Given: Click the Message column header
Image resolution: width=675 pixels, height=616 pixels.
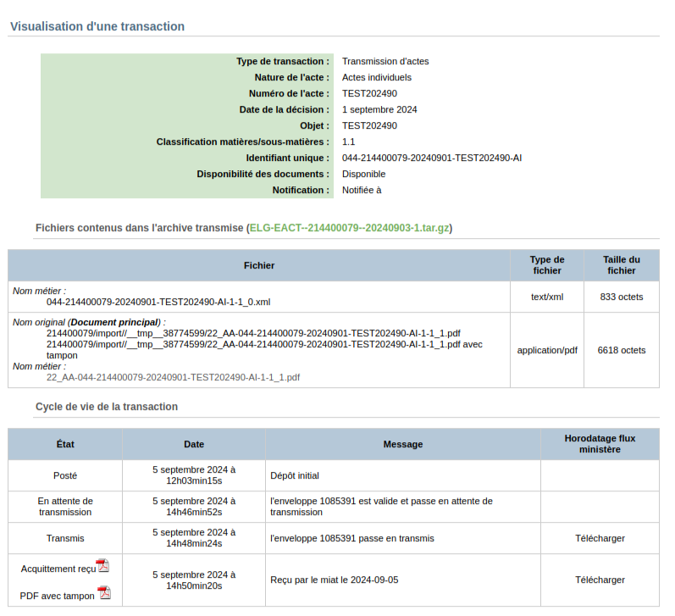Looking at the screenshot, I should click(x=403, y=444).
